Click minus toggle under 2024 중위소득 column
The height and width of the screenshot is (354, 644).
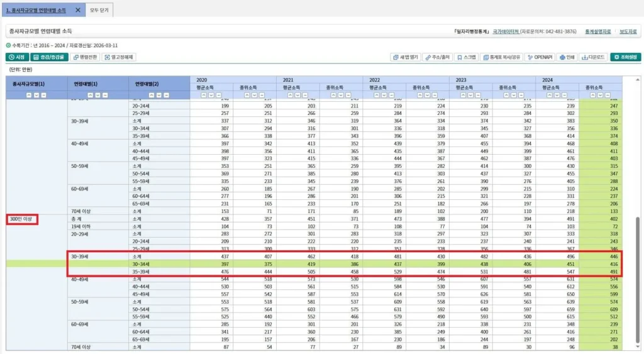[608, 96]
